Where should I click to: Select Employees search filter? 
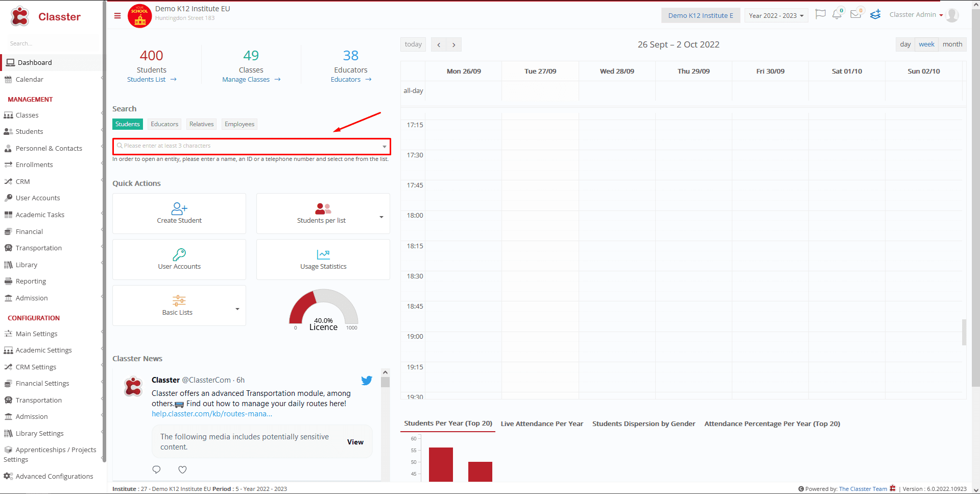click(240, 124)
